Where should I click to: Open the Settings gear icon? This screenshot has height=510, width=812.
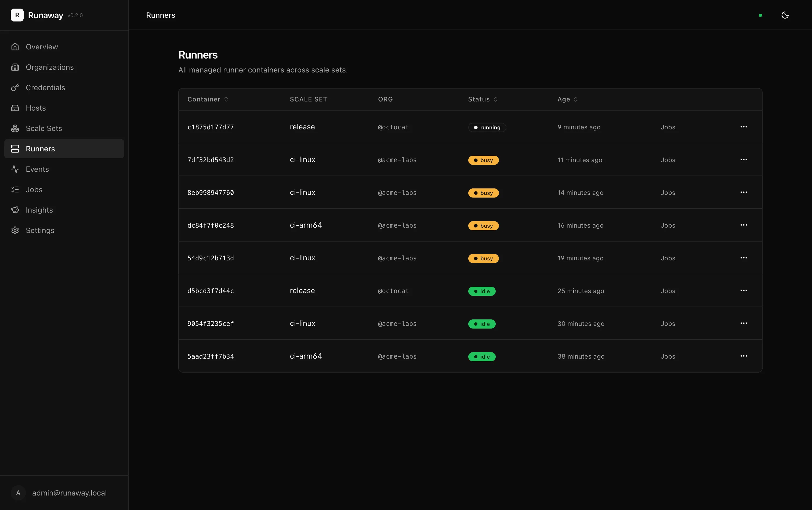(x=15, y=230)
